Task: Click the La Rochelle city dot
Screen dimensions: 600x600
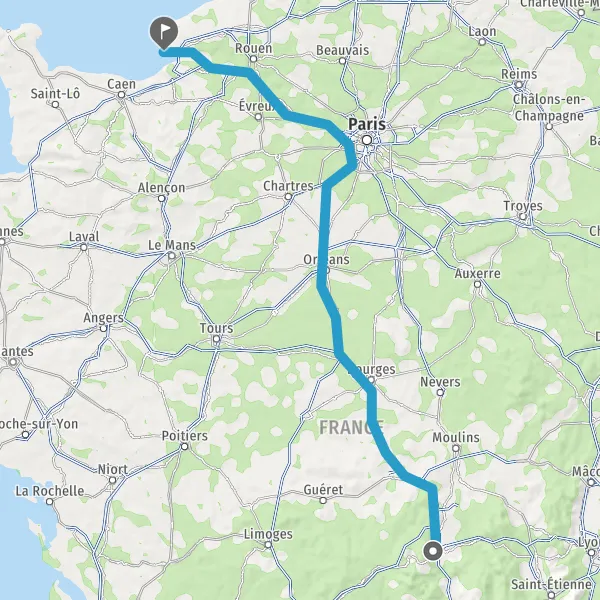Action: 49,501
